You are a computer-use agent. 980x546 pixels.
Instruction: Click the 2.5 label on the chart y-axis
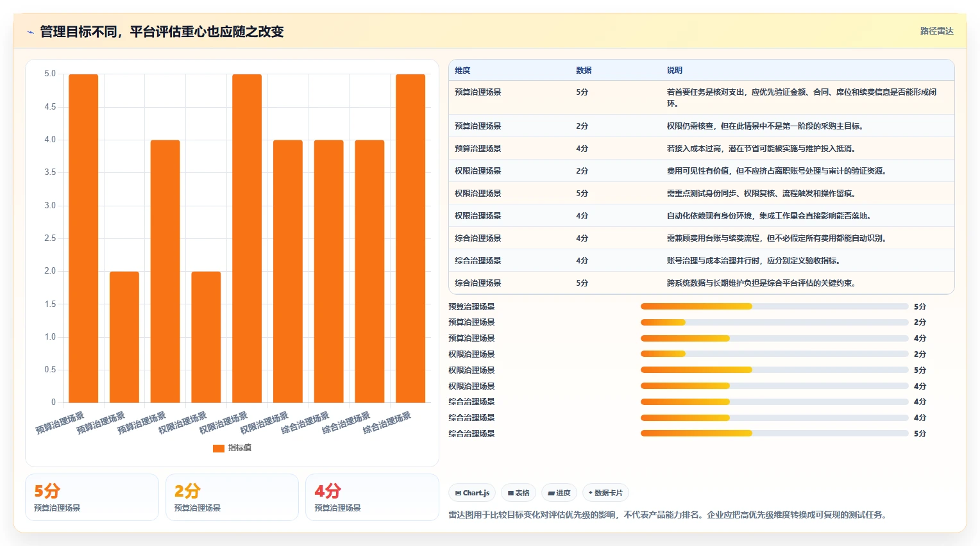coord(50,238)
